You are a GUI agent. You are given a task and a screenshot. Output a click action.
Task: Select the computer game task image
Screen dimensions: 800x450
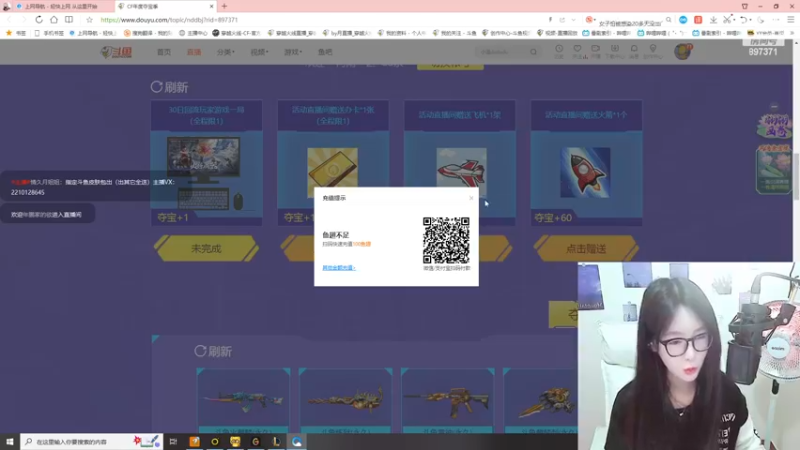(x=204, y=173)
